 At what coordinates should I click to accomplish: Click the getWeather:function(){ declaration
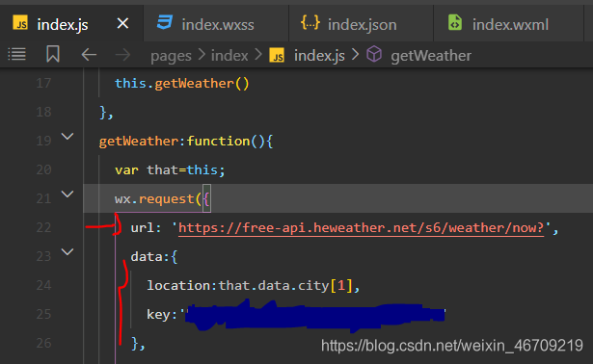(186, 142)
